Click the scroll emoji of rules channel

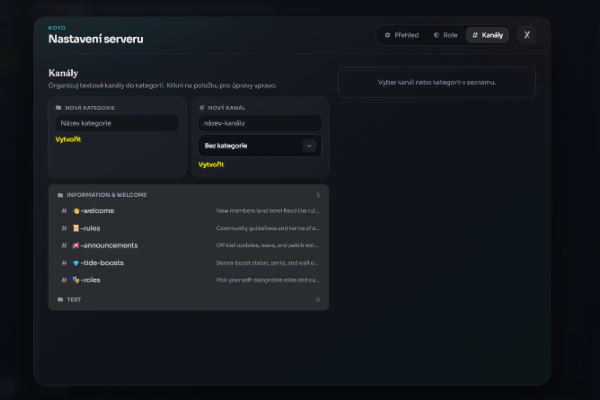[x=76, y=228]
